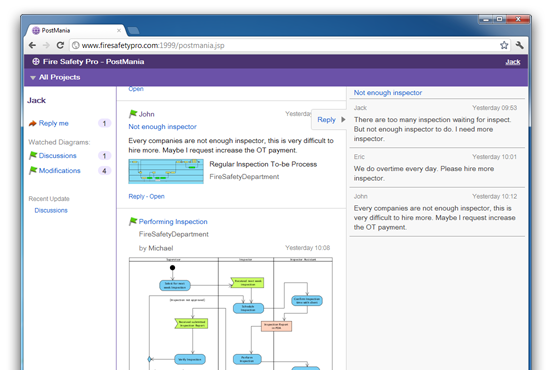Screen dimensions: 550x370
Task: Open the Not enough inspector post title
Action: 162,127
